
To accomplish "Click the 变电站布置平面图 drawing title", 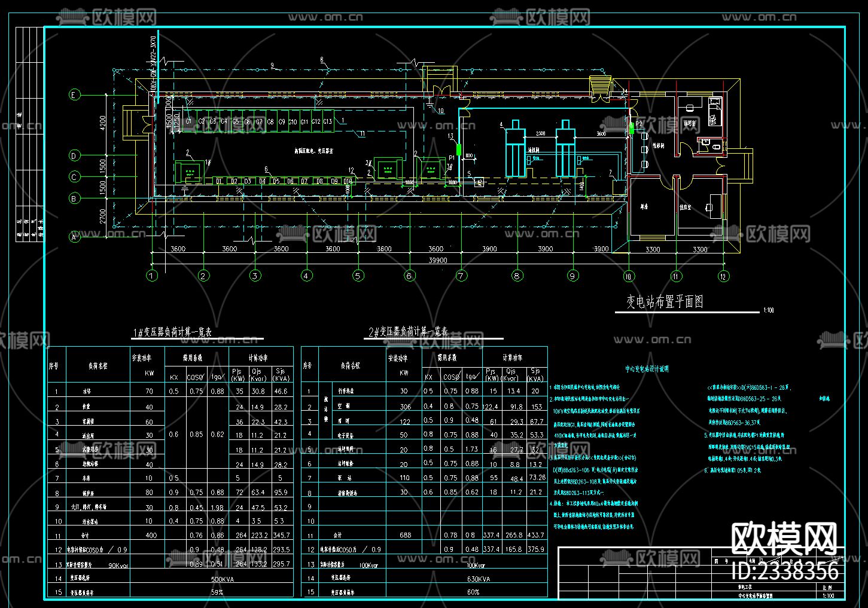I will [665, 302].
